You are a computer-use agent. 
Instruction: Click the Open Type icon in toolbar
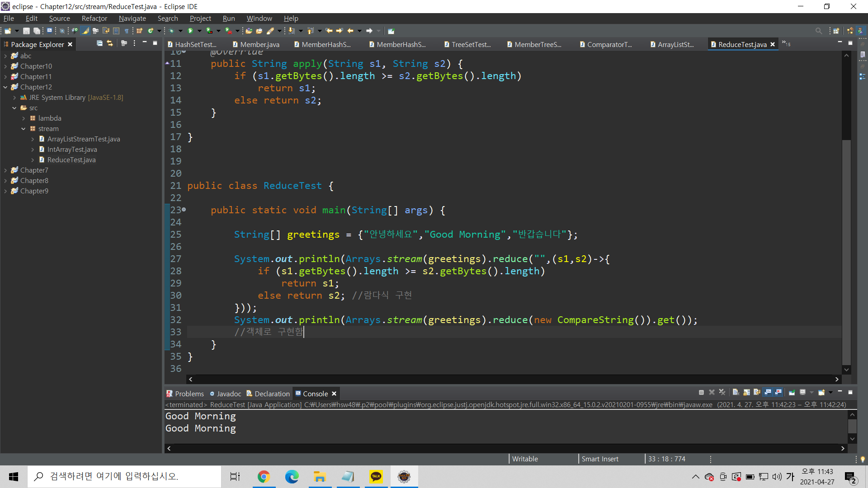249,31
